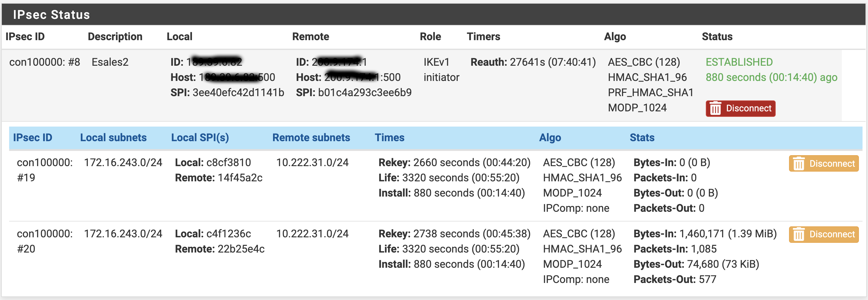Click the green ESTABLISHED status text
Image resolution: width=868 pixels, height=300 pixels.
(x=739, y=62)
